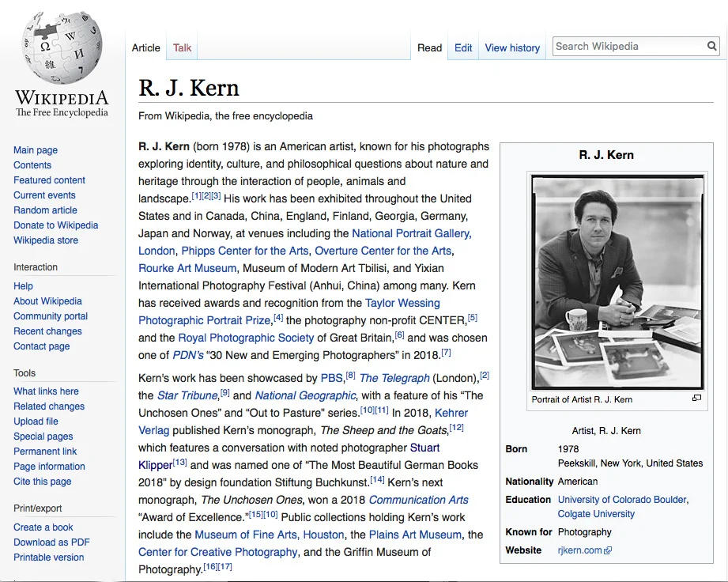Follow the Communication Arts link
Screen dimensions: 728x582
(419, 500)
